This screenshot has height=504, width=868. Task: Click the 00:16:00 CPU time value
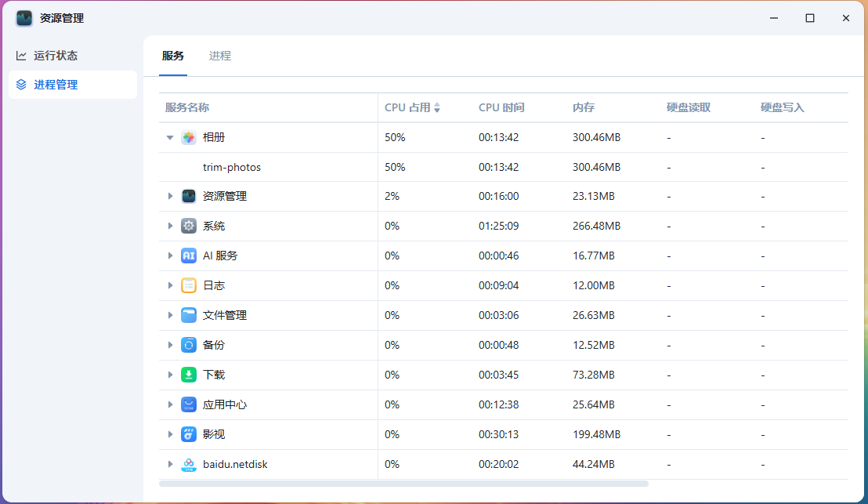tap(499, 196)
